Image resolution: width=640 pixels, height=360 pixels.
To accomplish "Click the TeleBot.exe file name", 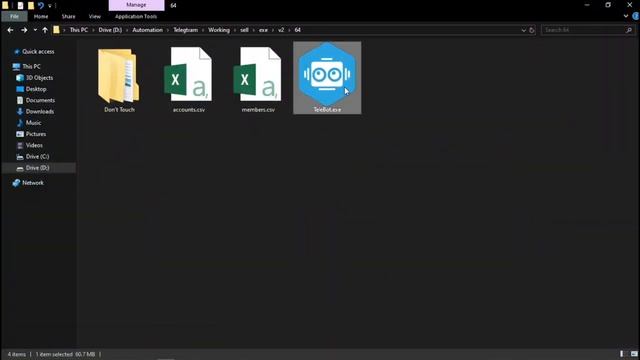I will pyautogui.click(x=327, y=109).
